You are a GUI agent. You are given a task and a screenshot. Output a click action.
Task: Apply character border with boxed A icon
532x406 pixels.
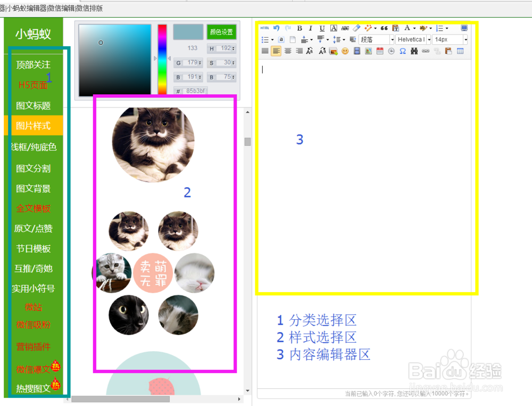pyautogui.click(x=334, y=28)
